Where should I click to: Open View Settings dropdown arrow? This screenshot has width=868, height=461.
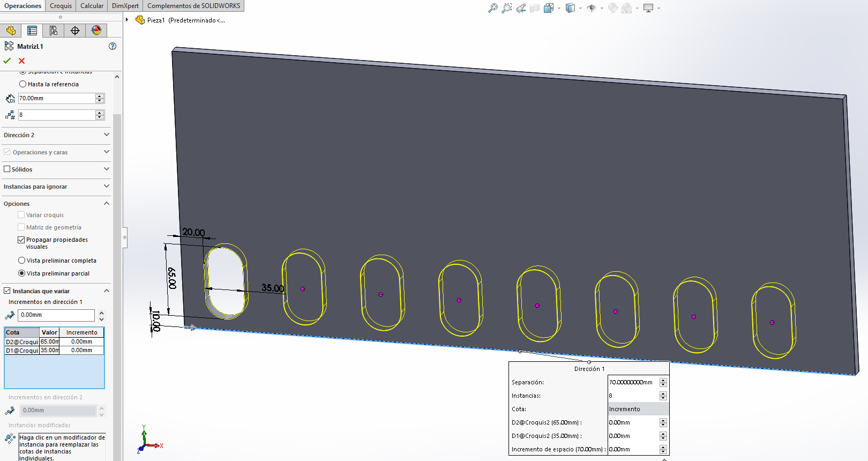(x=659, y=8)
